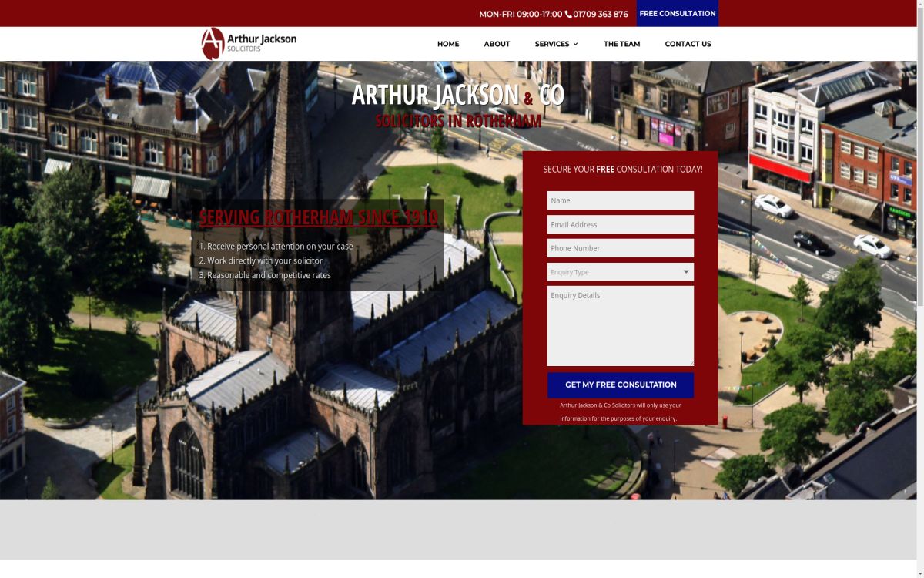Click the Arthur Jackson Solicitors logo

[246, 43]
